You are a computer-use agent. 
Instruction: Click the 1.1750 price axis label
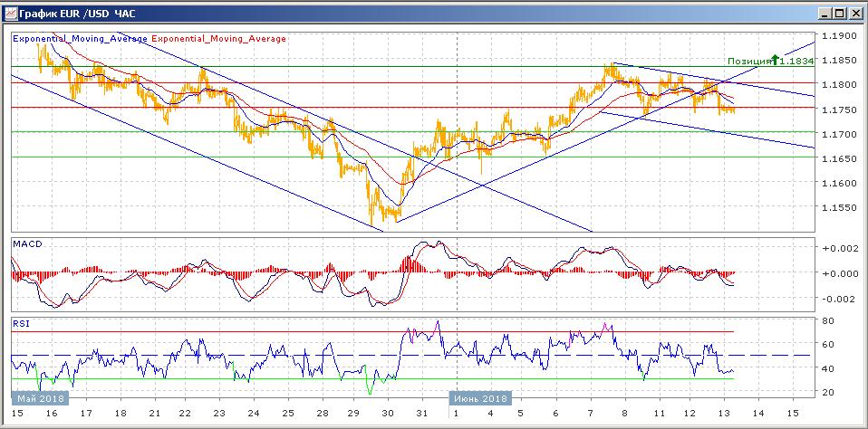838,110
